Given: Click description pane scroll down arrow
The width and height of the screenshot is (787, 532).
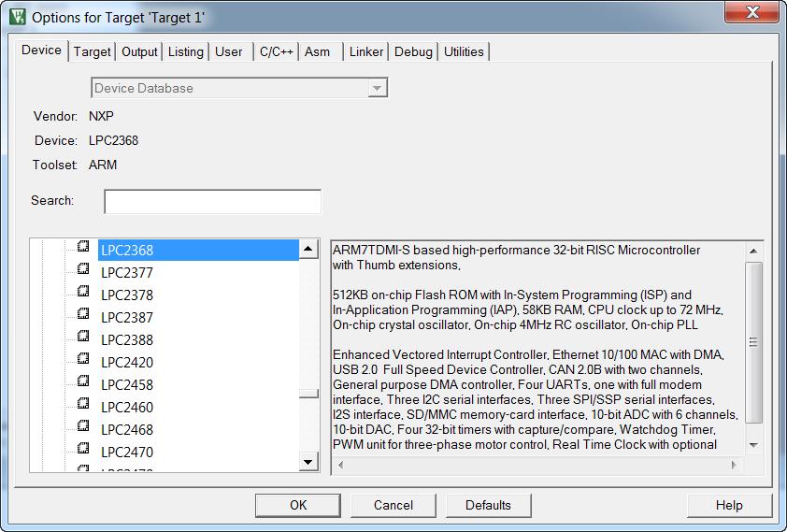Looking at the screenshot, I should 754,445.
